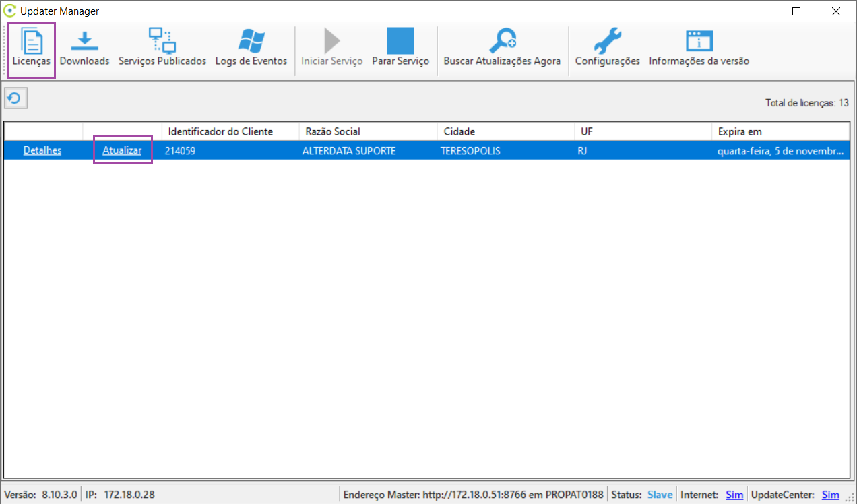Screen dimensions: 857x504
Task: Click the Slave status indicator
Action: point(660,495)
